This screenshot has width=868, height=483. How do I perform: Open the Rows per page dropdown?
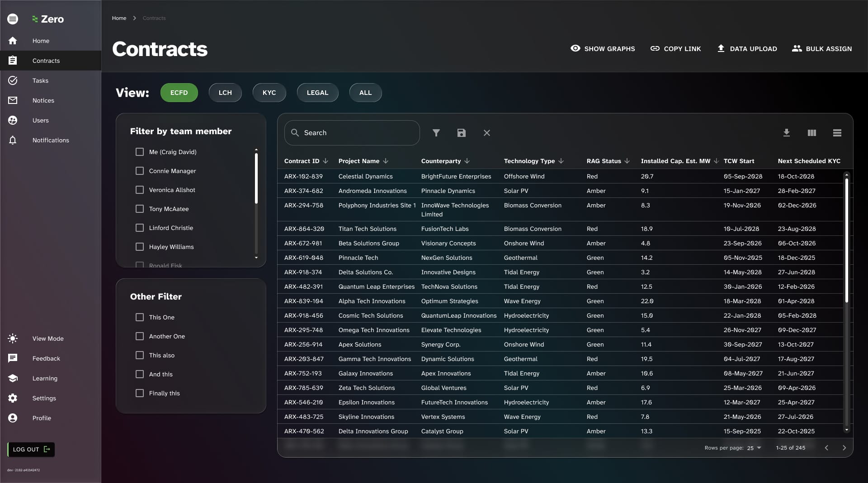pyautogui.click(x=754, y=448)
